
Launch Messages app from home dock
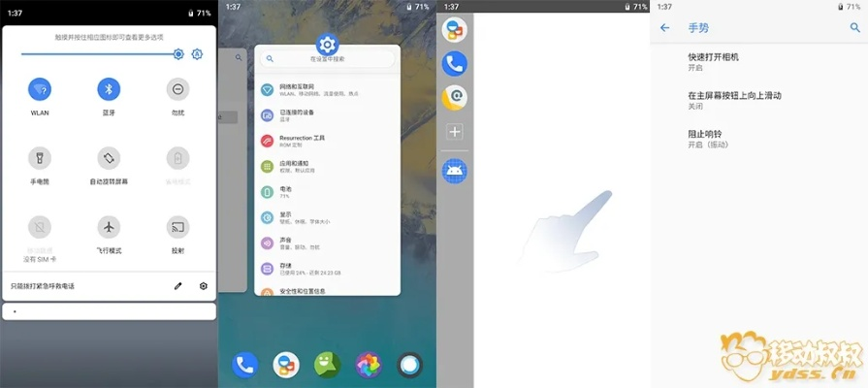[286, 366]
